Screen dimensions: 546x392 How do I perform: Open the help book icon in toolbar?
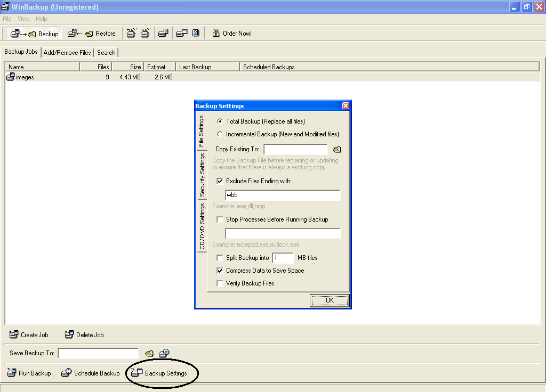[196, 33]
